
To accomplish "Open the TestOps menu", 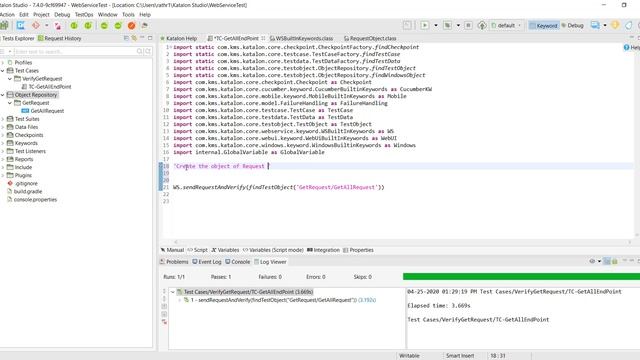I will pos(84,14).
